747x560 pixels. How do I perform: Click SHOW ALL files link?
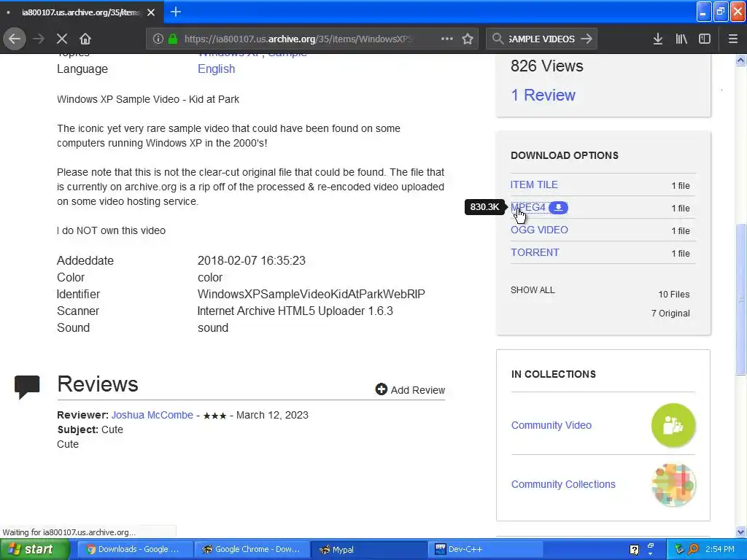click(533, 290)
